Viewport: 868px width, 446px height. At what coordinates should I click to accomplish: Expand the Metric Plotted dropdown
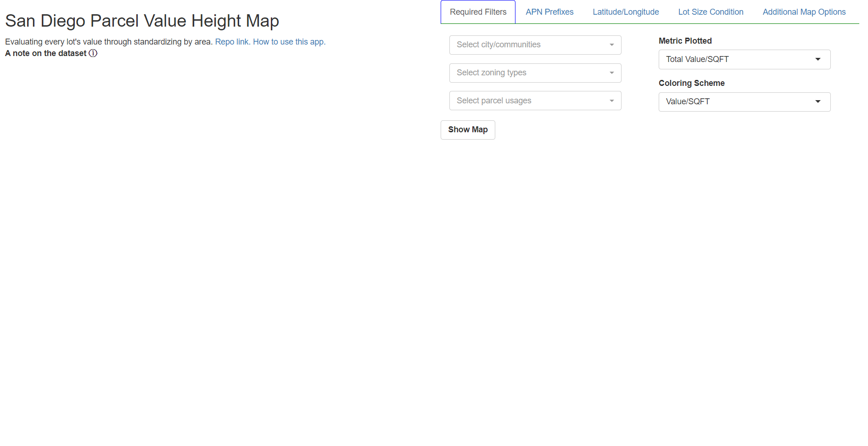[745, 59]
